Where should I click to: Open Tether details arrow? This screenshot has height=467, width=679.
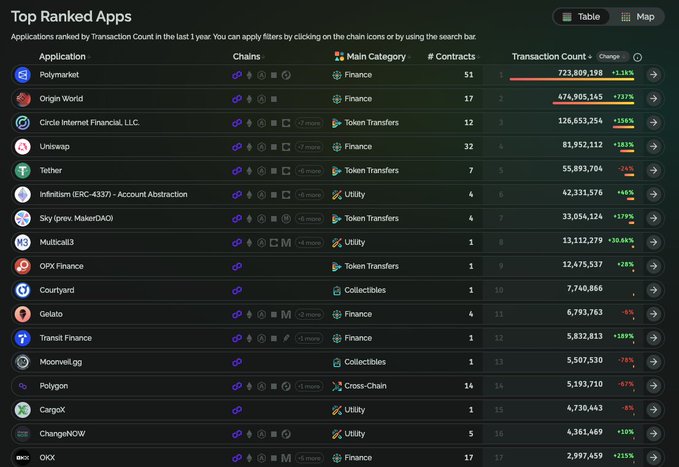pyautogui.click(x=653, y=170)
